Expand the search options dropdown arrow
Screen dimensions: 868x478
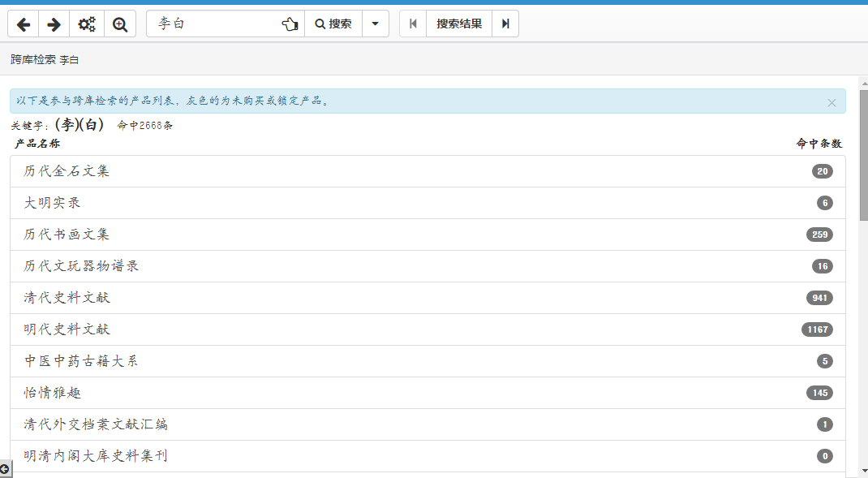coord(375,24)
